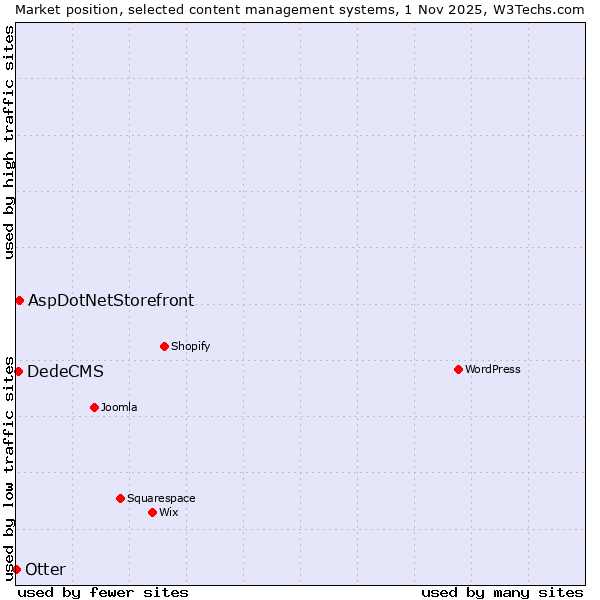Select the AspDotNetStorefront red marker

coord(19,300)
